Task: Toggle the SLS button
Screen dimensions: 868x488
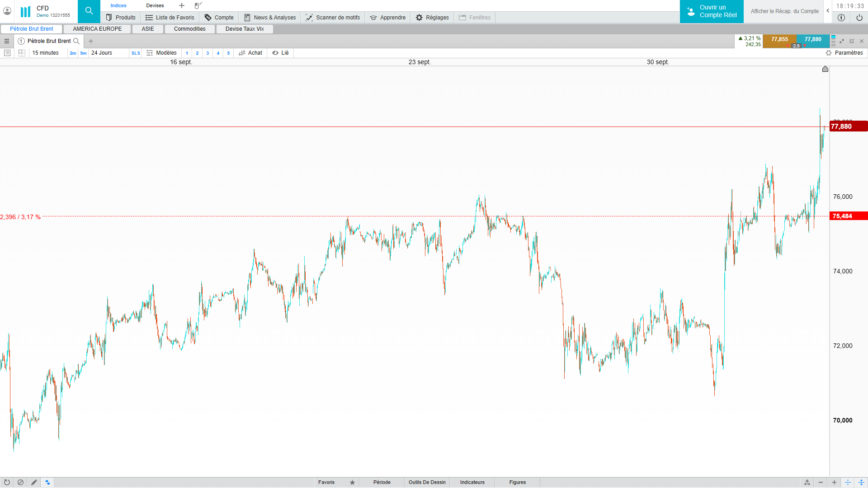Action: click(x=136, y=53)
